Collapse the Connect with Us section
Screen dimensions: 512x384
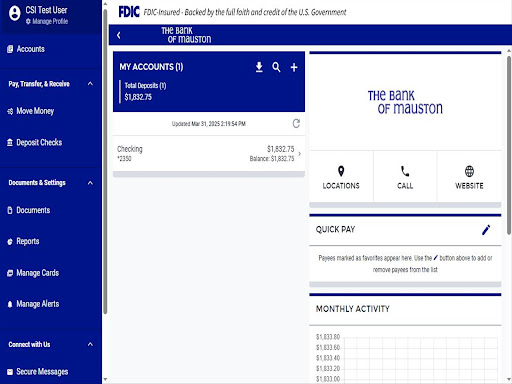coord(90,344)
